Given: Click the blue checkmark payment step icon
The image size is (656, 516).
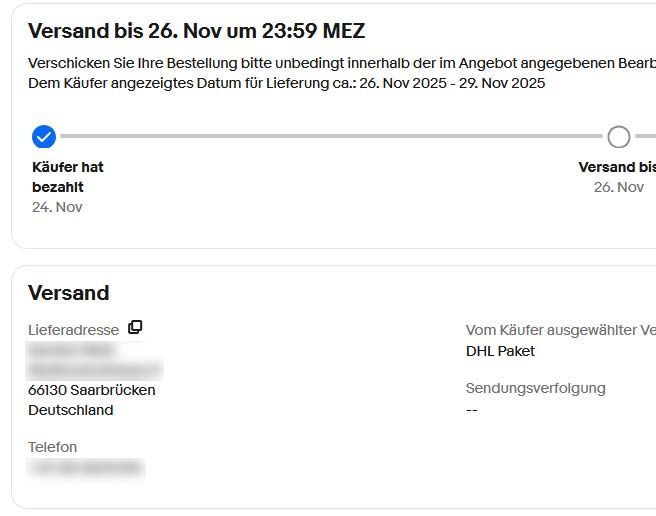Looking at the screenshot, I should click(44, 136).
